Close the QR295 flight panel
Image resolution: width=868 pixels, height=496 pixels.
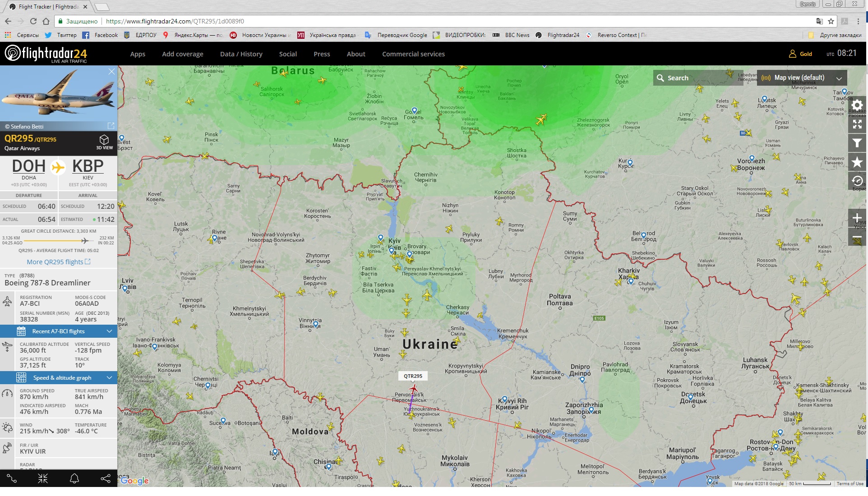point(111,72)
